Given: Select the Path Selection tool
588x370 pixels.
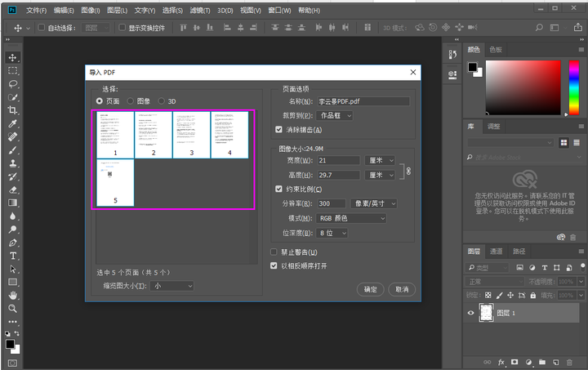Looking at the screenshot, I should click(12, 270).
